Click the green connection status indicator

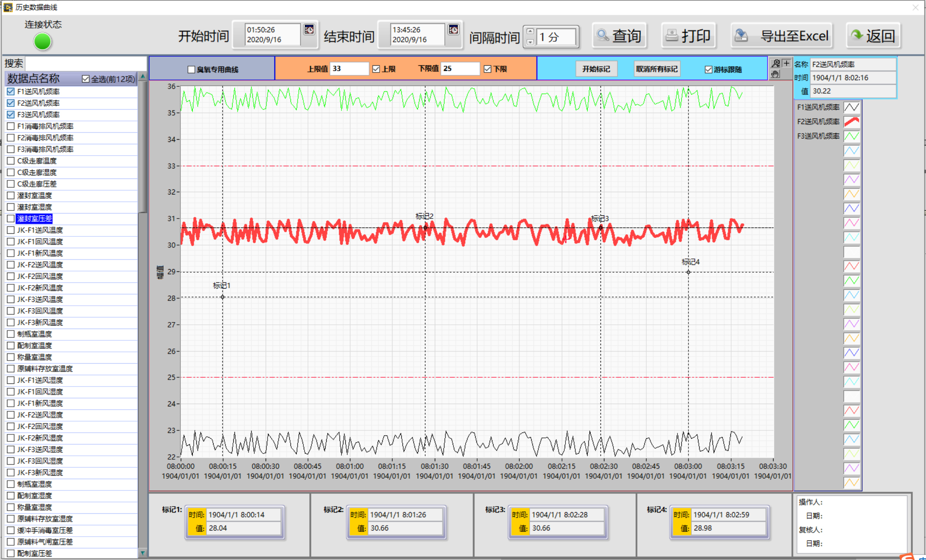click(42, 42)
